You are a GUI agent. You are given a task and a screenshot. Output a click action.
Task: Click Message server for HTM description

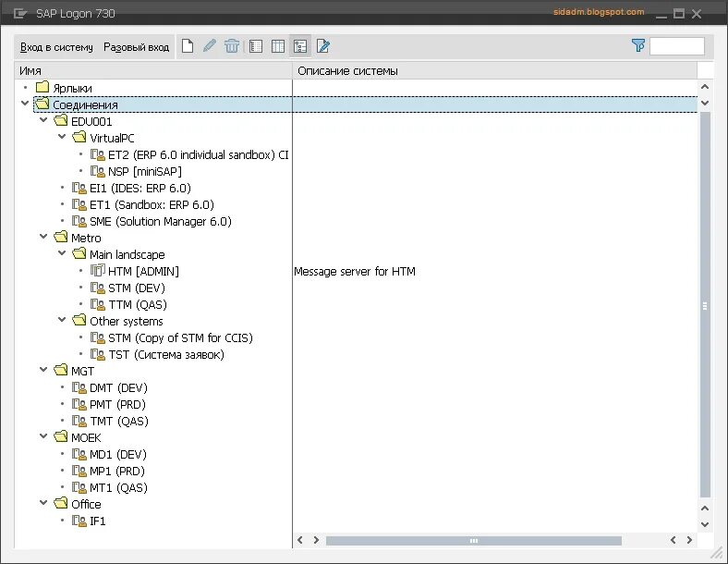click(x=355, y=271)
